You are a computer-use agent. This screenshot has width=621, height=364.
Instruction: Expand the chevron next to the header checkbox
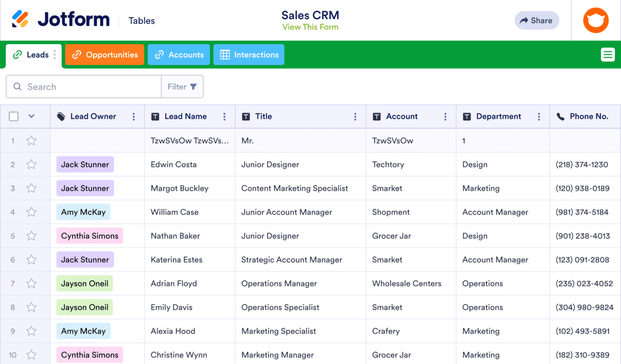pyautogui.click(x=31, y=116)
